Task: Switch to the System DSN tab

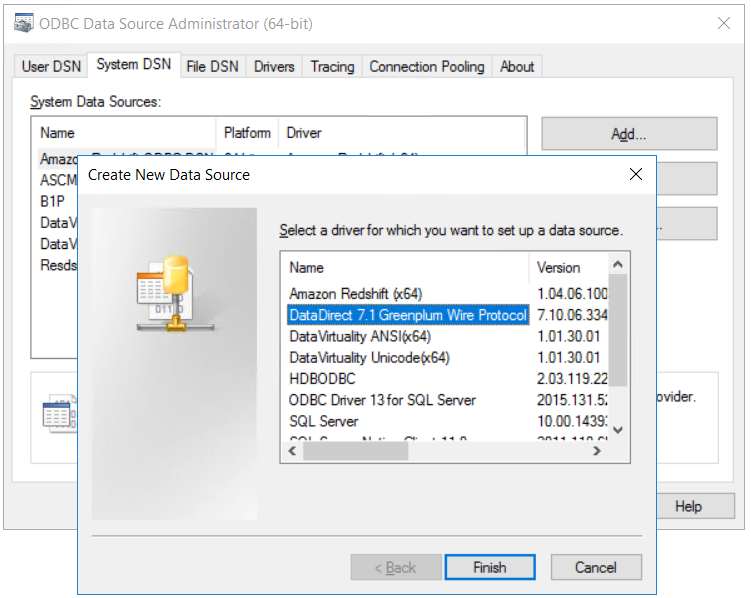Action: pos(134,65)
